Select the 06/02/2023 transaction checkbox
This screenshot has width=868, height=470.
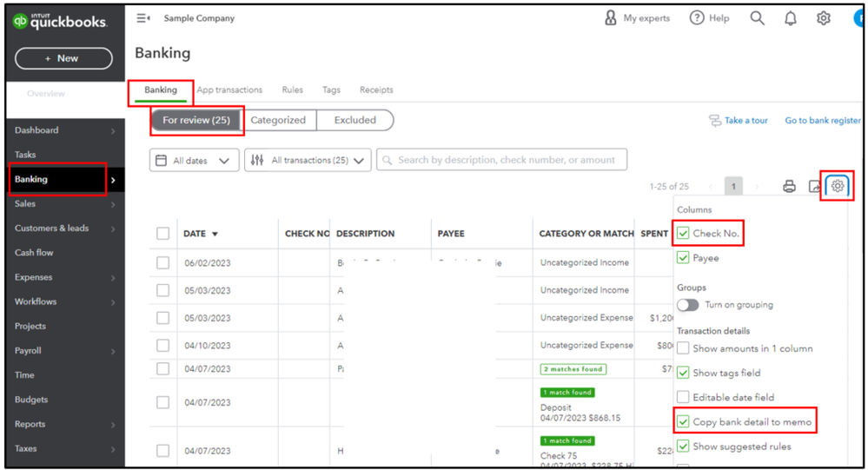point(162,262)
